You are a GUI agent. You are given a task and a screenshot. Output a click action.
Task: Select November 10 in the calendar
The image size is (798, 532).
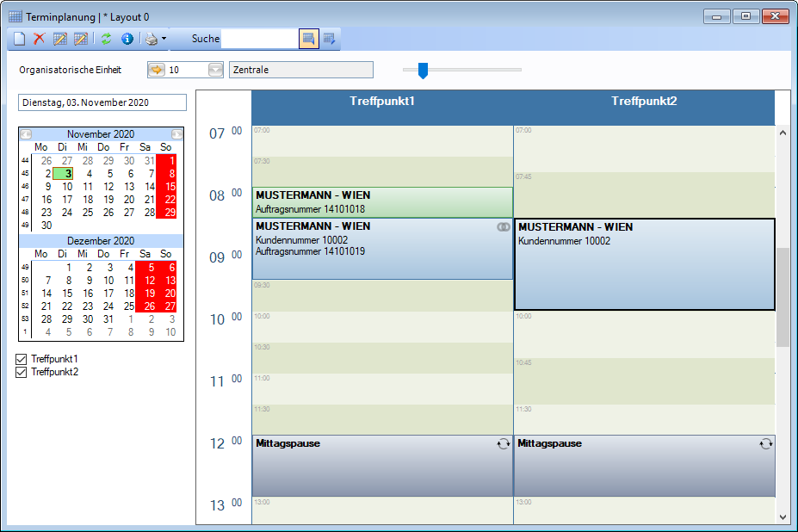coord(66,186)
